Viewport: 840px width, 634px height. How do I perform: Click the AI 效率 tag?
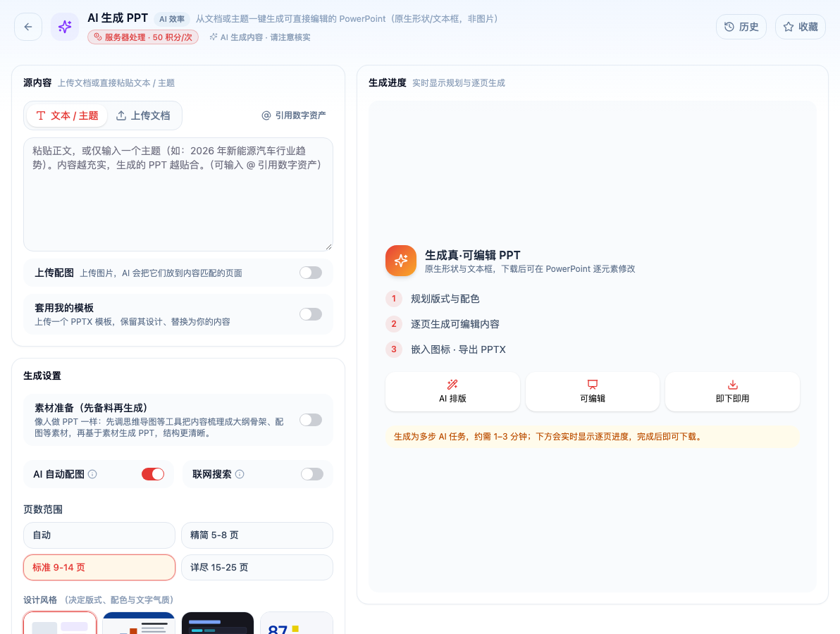(172, 19)
